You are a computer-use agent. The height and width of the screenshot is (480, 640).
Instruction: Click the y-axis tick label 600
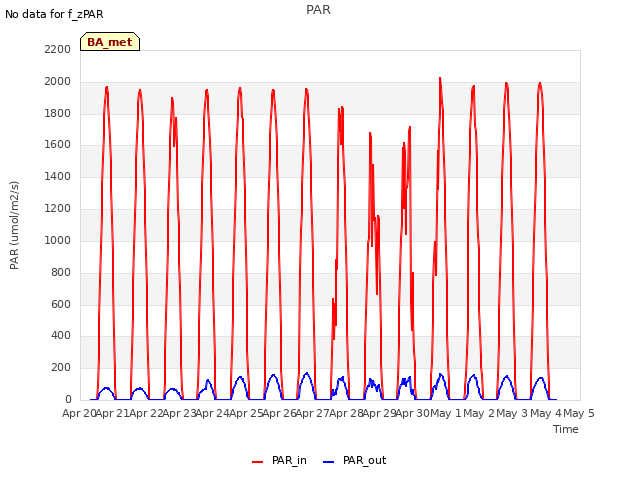point(61,304)
